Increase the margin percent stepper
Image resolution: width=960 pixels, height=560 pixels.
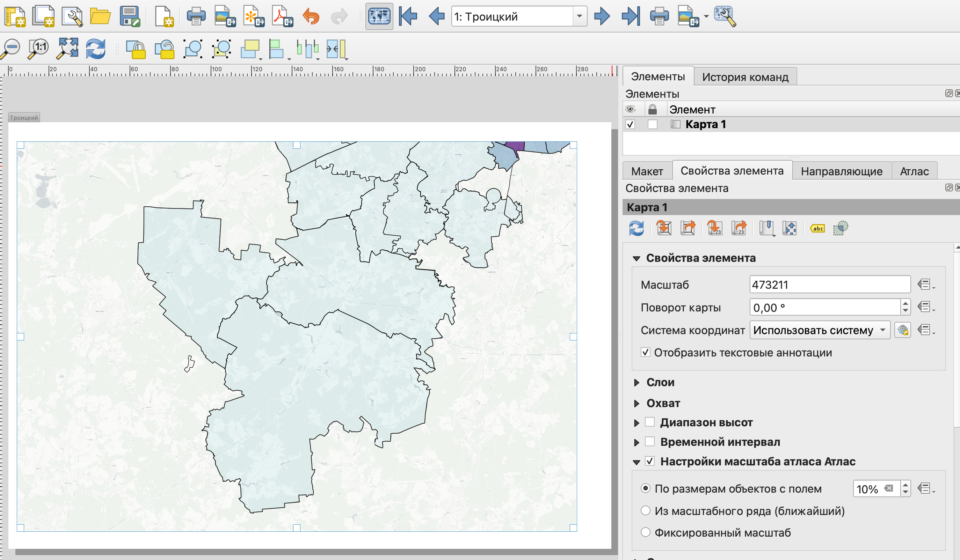click(x=906, y=485)
